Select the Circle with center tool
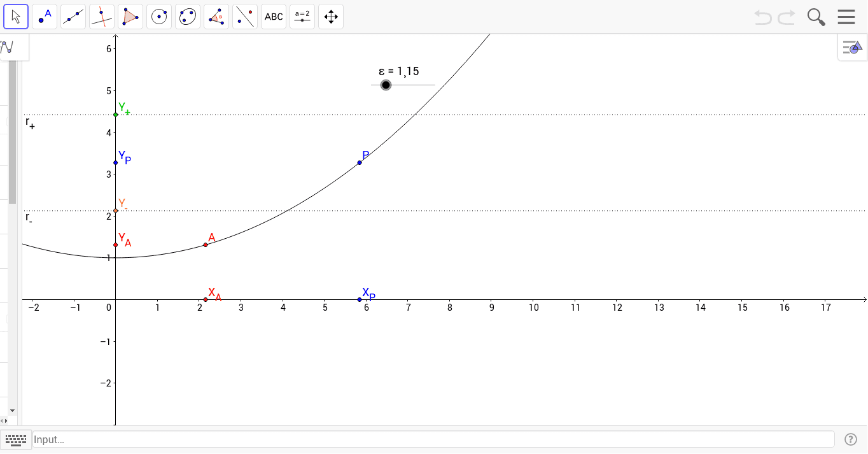This screenshot has width=868, height=454. click(159, 17)
